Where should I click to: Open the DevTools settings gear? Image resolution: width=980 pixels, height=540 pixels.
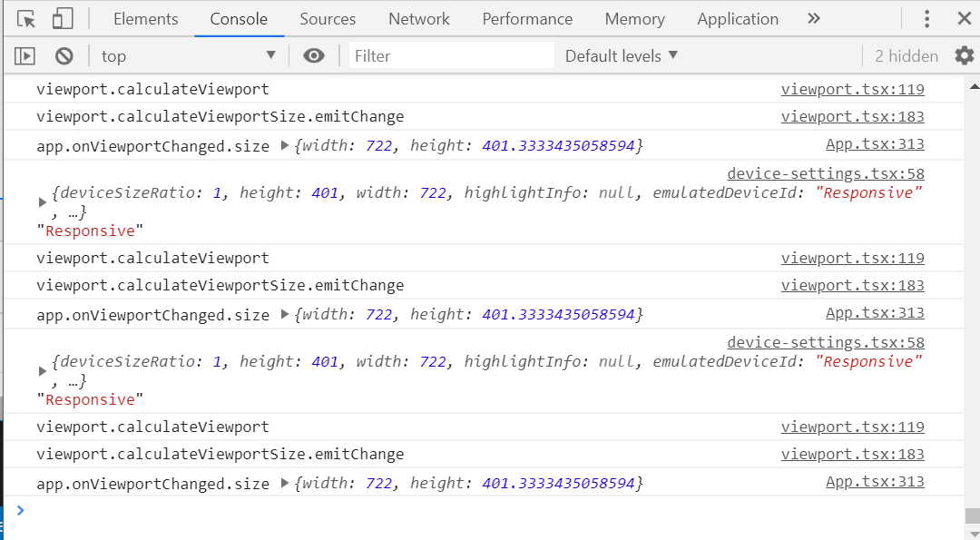(x=964, y=55)
